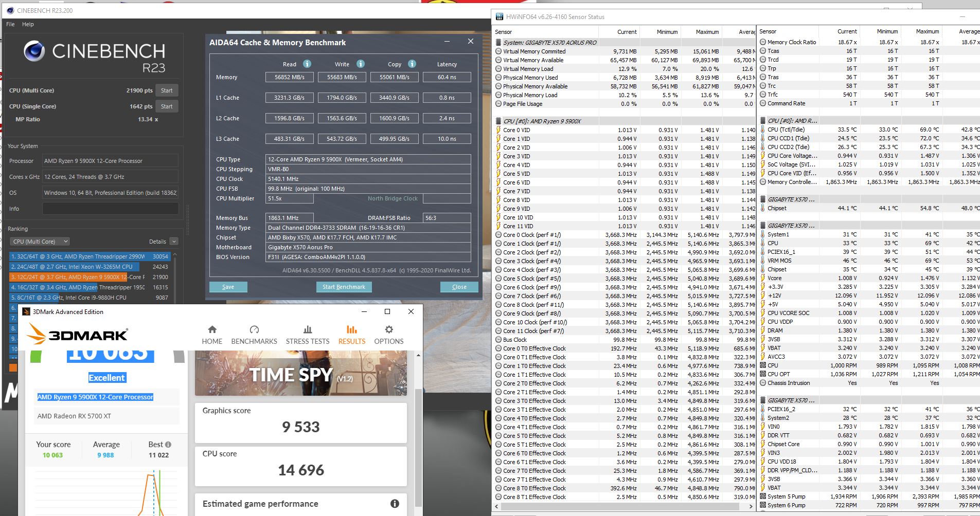The width and height of the screenshot is (980, 516).
Task: Select the +12V voltage row in HWiNFO
Action: [x=869, y=296]
